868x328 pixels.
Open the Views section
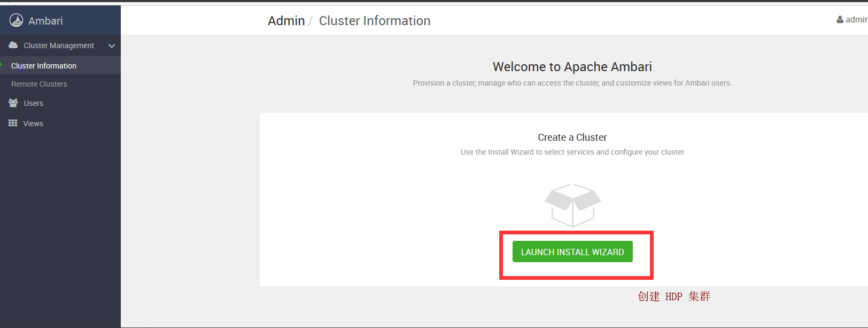pyautogui.click(x=33, y=124)
